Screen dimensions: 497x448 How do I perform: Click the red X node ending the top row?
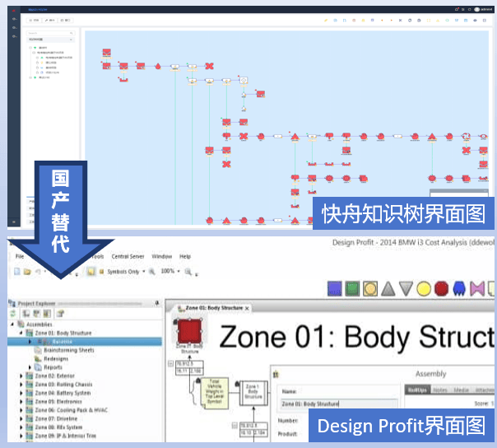209,66
